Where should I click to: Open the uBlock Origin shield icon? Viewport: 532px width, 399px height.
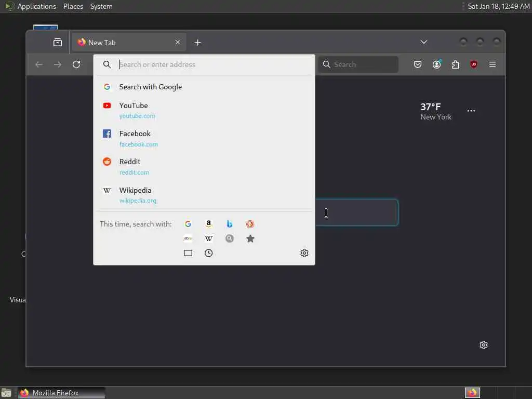(474, 64)
